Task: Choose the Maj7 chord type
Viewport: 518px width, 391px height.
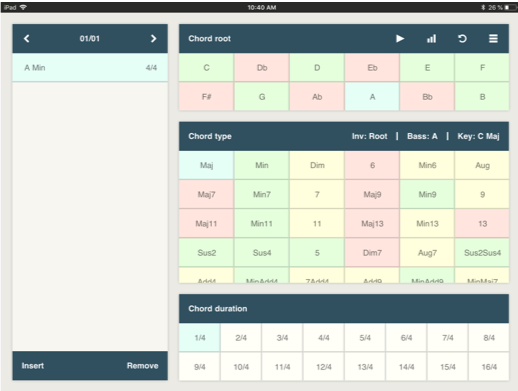Action: click(x=206, y=194)
